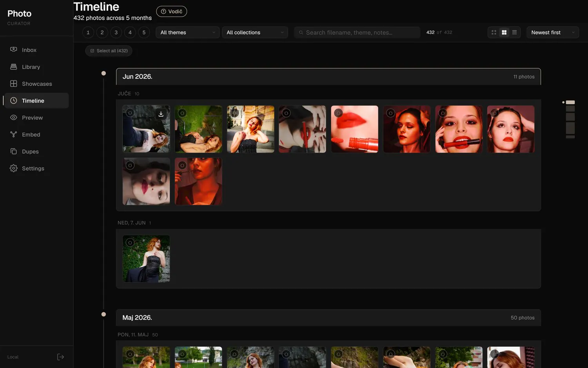Go to Showcases in the sidebar
This screenshot has width=588, height=368.
pos(36,84)
